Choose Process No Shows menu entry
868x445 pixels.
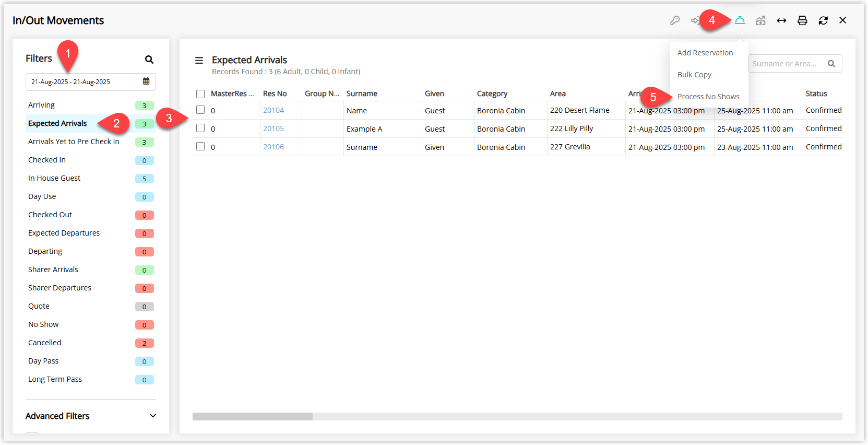(708, 97)
